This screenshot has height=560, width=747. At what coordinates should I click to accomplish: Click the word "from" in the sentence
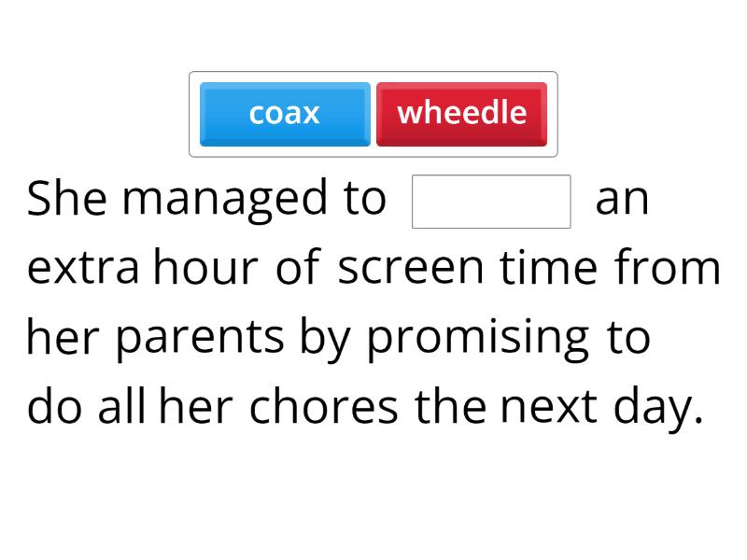[x=668, y=268]
